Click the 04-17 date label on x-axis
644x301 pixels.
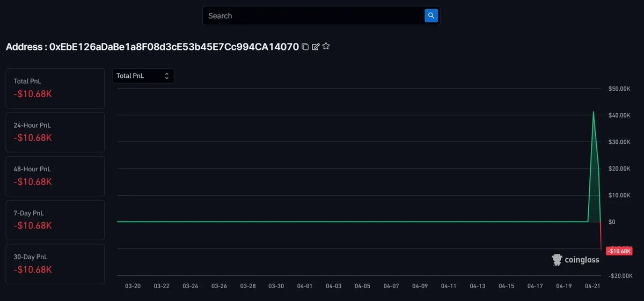[x=535, y=286]
